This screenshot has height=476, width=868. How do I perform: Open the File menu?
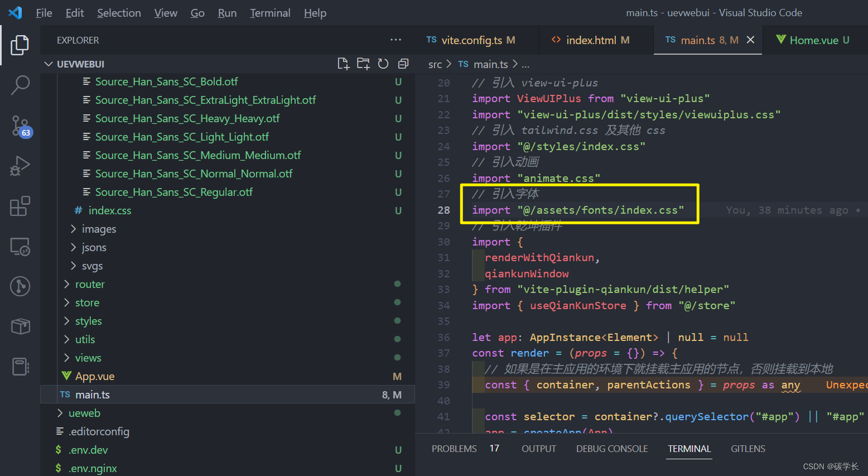(x=44, y=13)
